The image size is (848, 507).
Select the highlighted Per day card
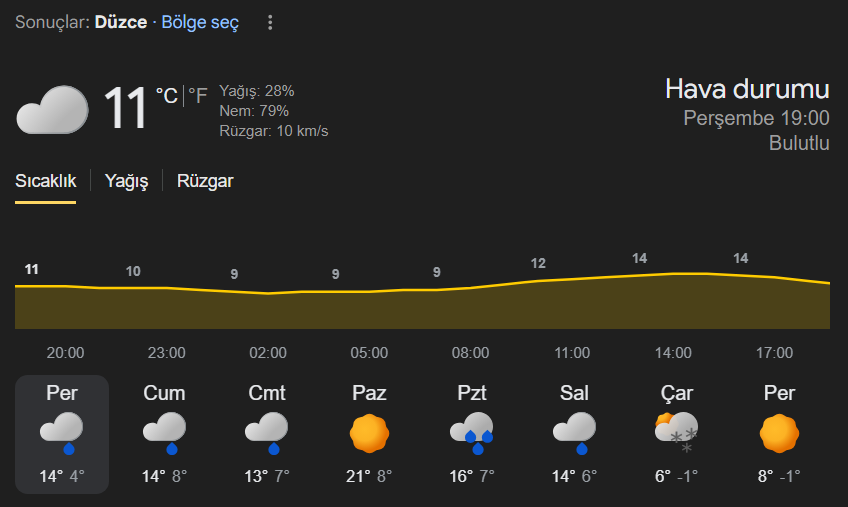[x=62, y=434]
